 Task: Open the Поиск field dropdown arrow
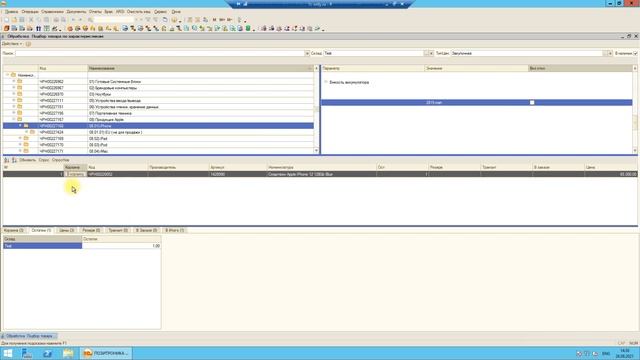click(307, 53)
